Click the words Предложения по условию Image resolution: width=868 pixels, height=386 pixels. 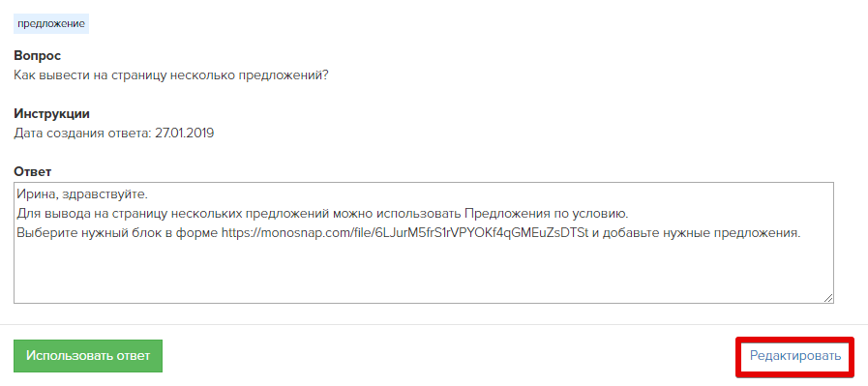(x=546, y=214)
